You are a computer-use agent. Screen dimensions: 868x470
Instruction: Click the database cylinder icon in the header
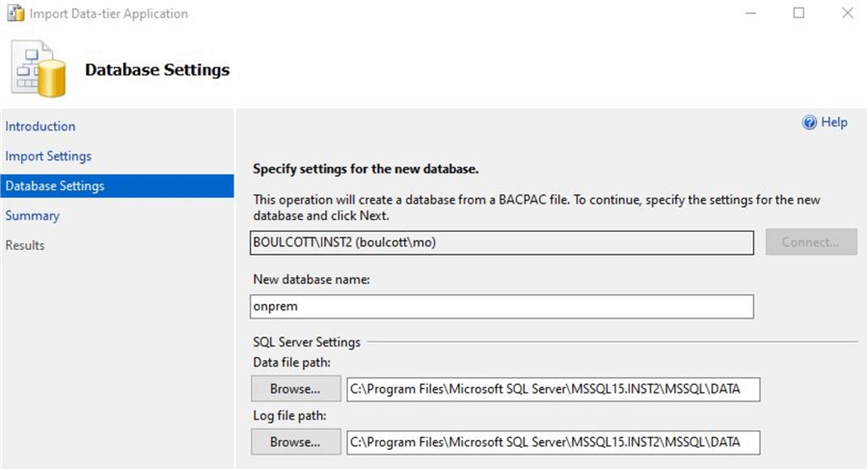pyautogui.click(x=40, y=71)
